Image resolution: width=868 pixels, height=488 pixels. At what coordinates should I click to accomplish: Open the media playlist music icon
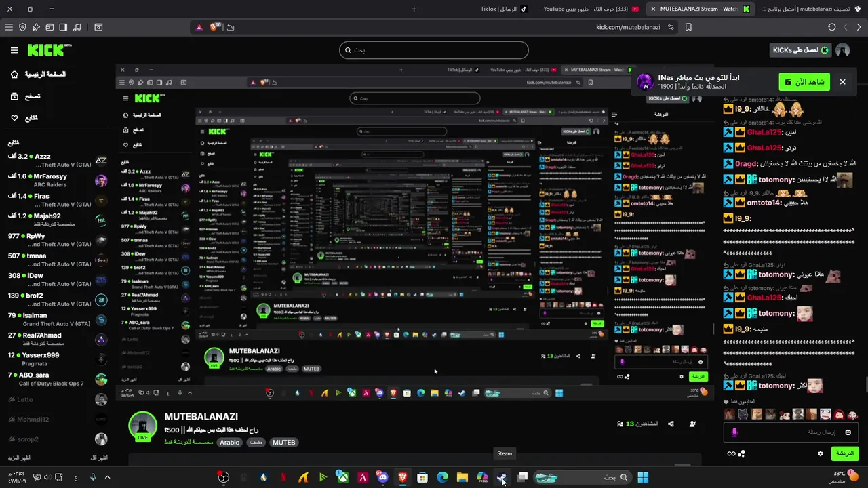pos(77,27)
